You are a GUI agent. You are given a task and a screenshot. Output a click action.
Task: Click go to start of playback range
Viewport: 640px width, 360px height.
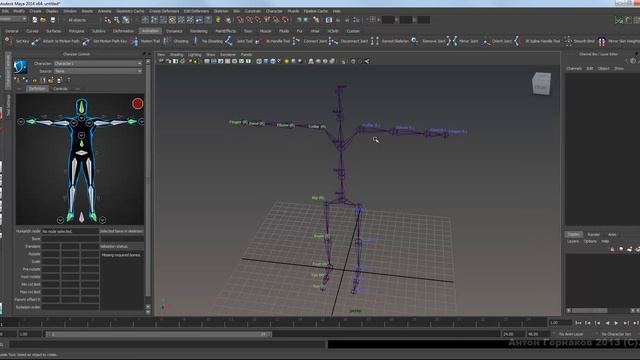pyautogui.click(x=578, y=323)
